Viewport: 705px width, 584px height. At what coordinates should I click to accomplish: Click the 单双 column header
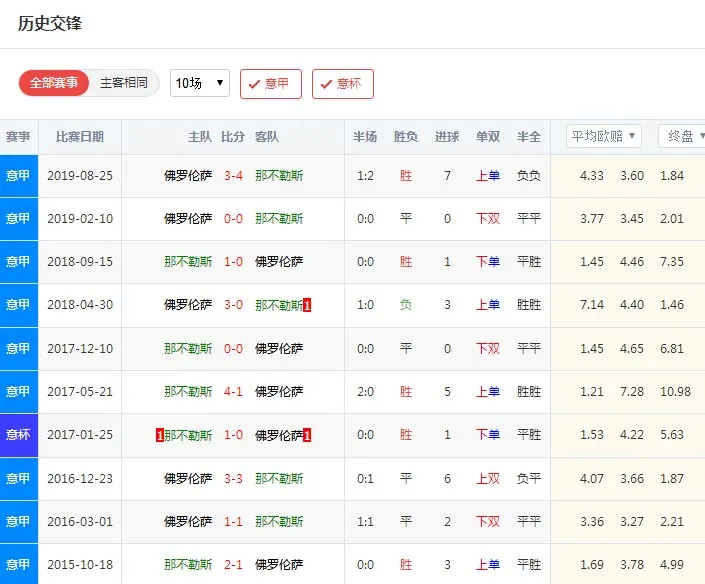coord(488,137)
